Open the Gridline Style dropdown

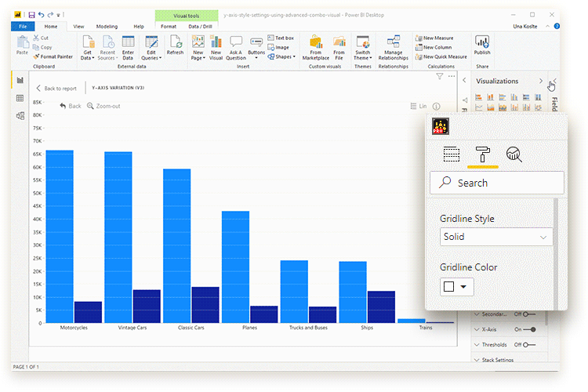[495, 237]
